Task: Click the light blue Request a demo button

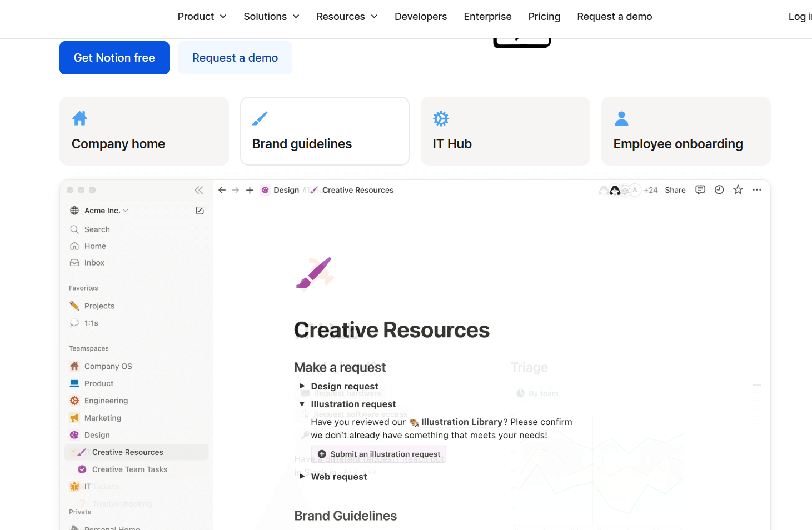Action: 235,58
